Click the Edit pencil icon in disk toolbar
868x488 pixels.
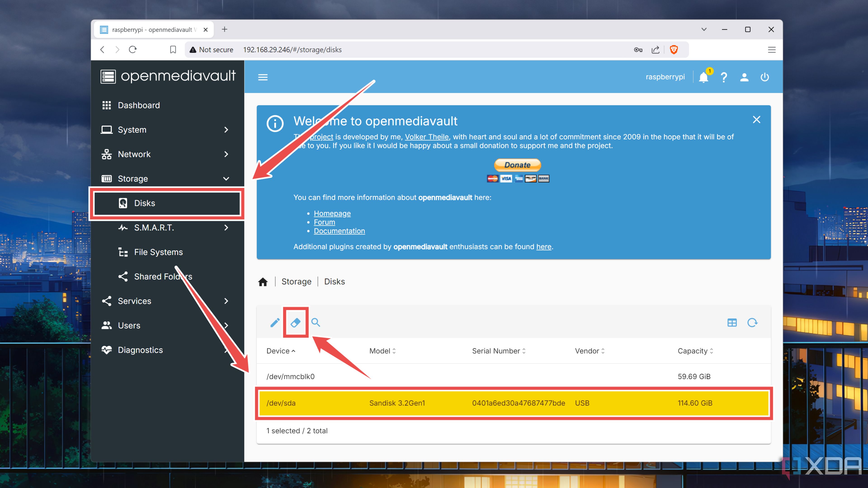pos(275,323)
